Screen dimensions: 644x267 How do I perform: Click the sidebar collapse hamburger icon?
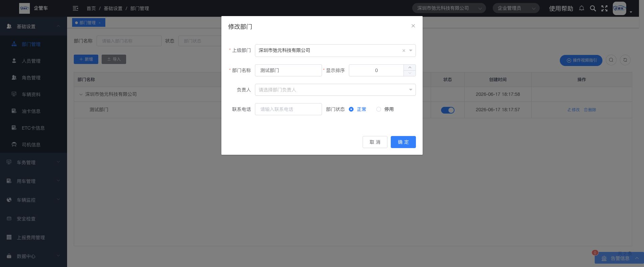[75, 8]
